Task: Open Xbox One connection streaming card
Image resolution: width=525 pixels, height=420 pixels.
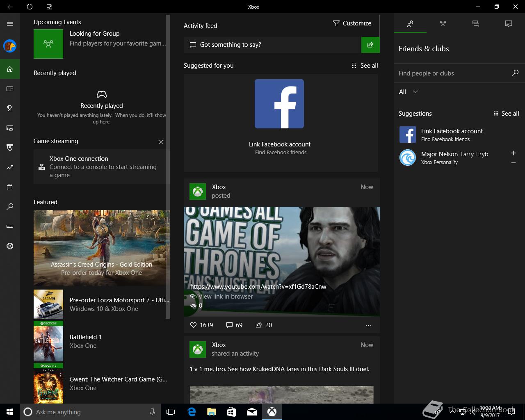Action: click(x=100, y=167)
